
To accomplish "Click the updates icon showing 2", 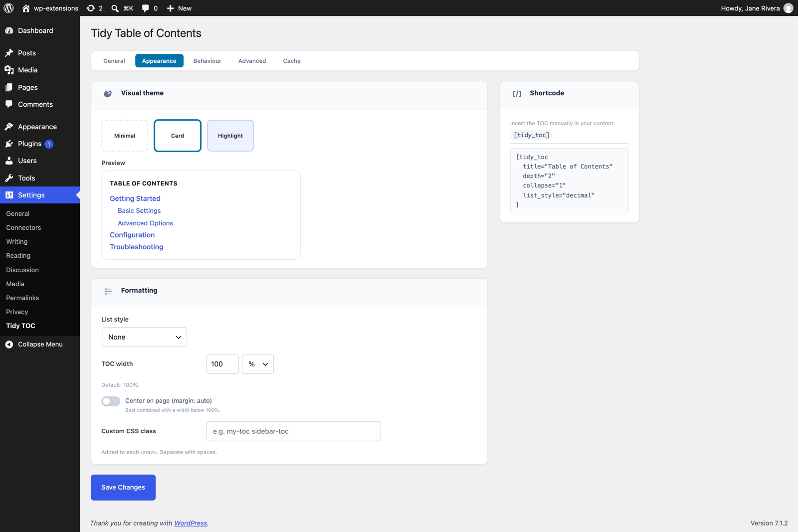I will [x=91, y=8].
